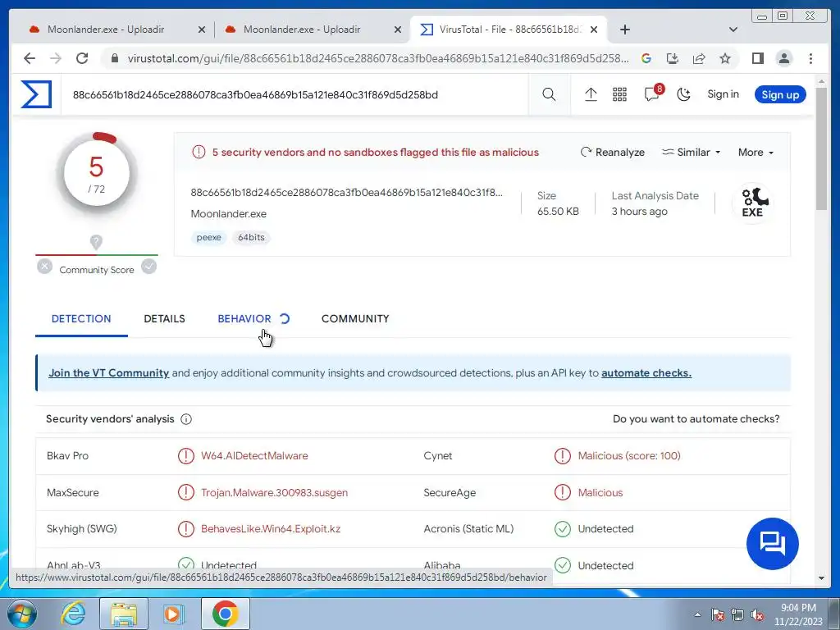840x630 pixels.
Task: Toggle dark mode moon icon
Action: 683,95
